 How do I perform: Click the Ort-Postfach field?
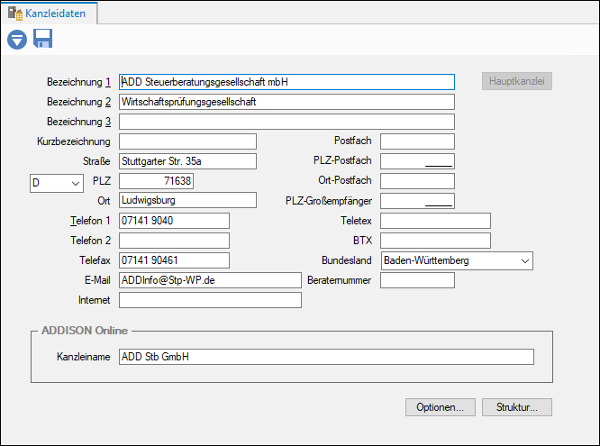pyautogui.click(x=417, y=181)
